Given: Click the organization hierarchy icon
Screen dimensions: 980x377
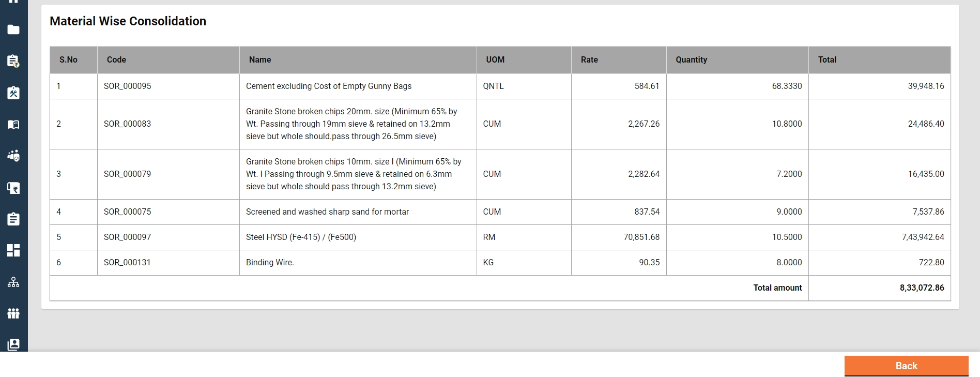Looking at the screenshot, I should [x=13, y=282].
